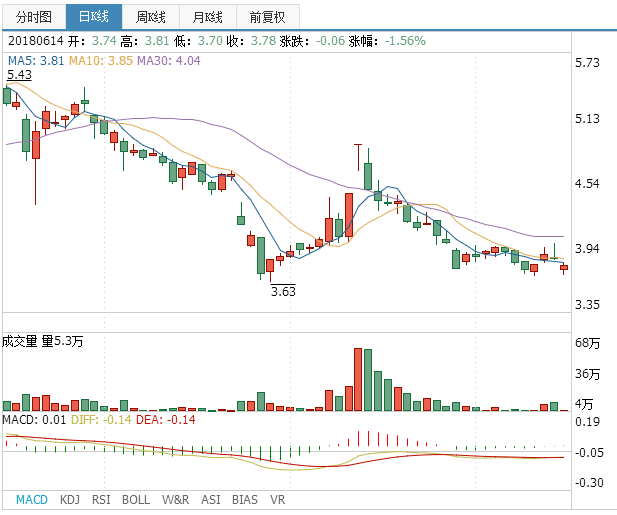Click the 高: 3.81 high value

pyautogui.click(x=144, y=41)
